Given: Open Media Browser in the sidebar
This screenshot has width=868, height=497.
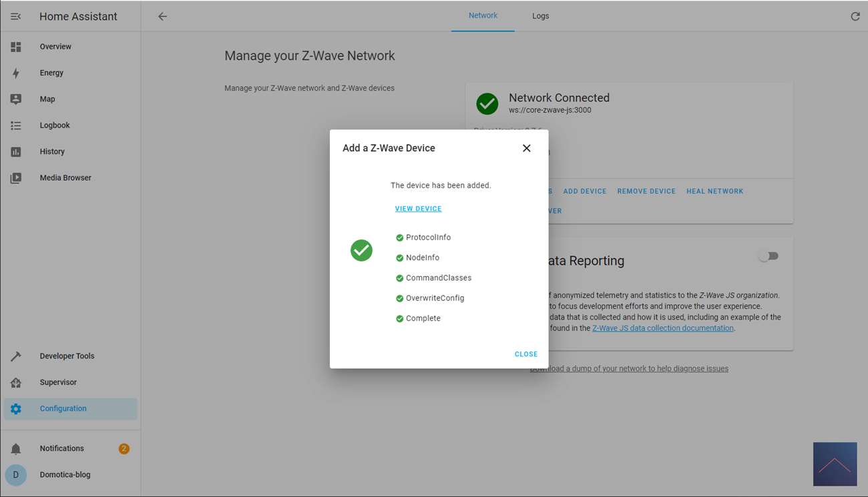Looking at the screenshot, I should point(70,178).
